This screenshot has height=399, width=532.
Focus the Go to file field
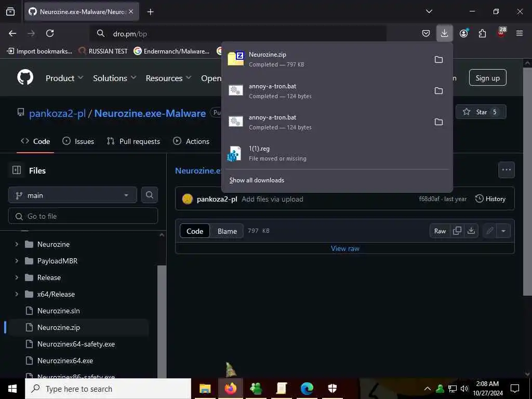(83, 216)
